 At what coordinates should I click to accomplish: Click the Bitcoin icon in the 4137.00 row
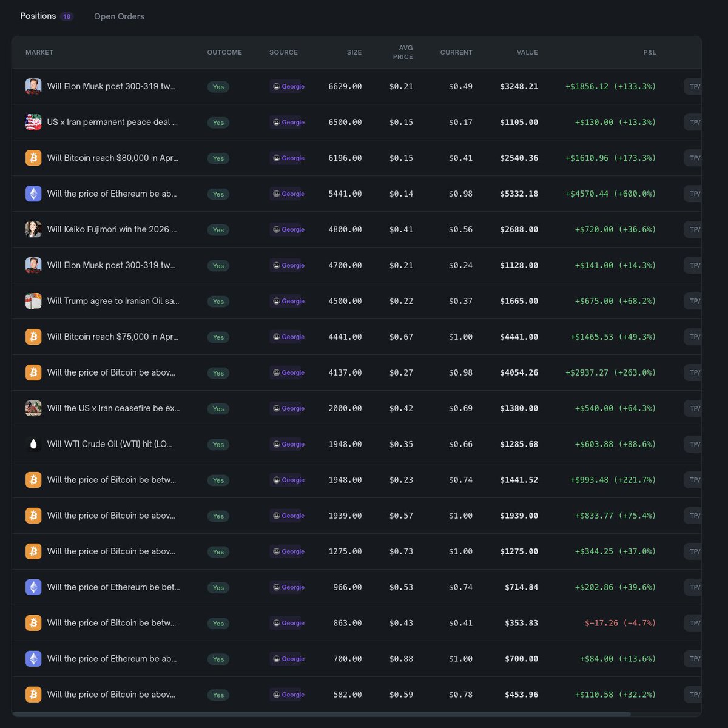point(33,372)
